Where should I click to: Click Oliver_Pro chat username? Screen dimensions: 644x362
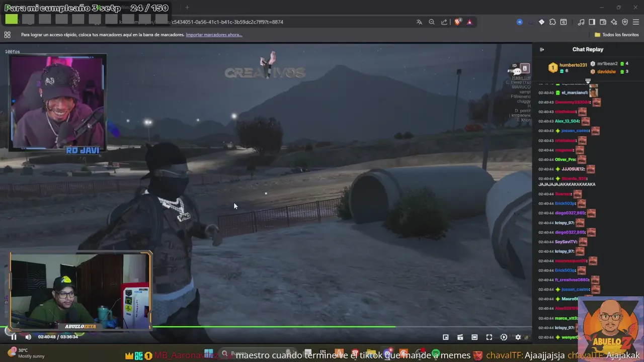tap(566, 159)
